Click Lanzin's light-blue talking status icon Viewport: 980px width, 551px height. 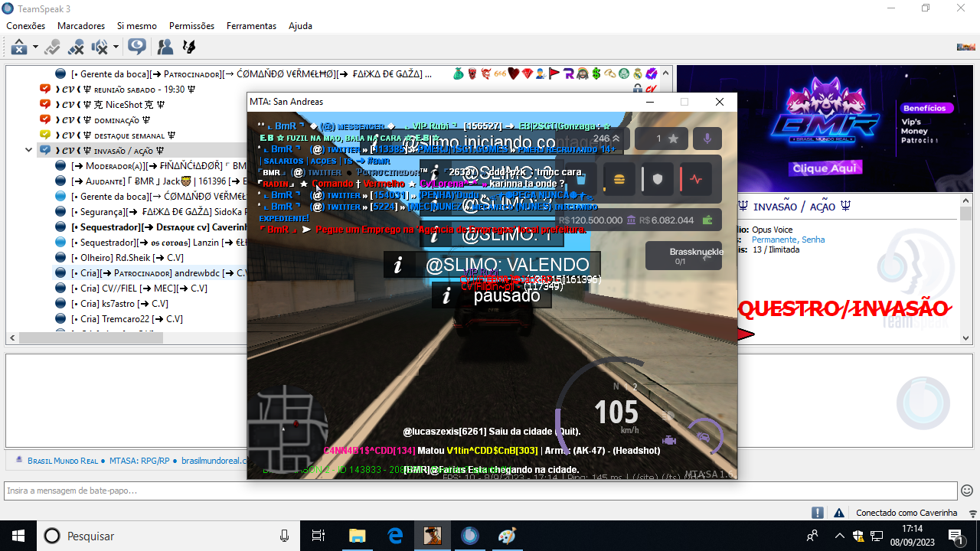tap(60, 243)
